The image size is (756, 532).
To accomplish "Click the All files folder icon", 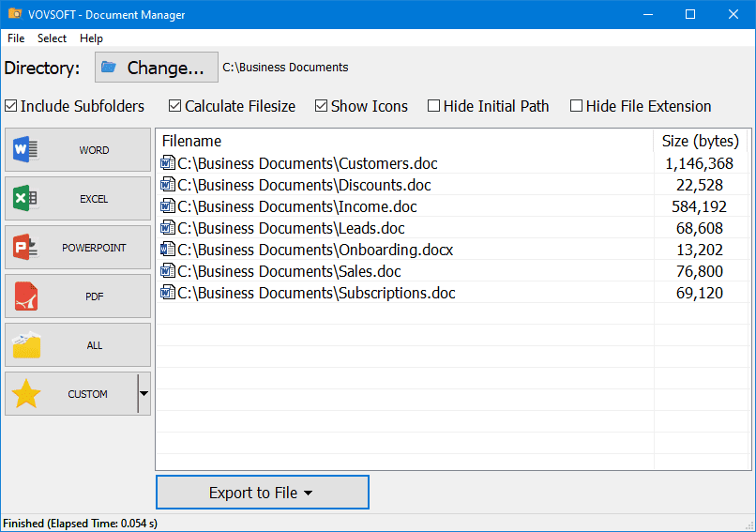I will pos(26,345).
